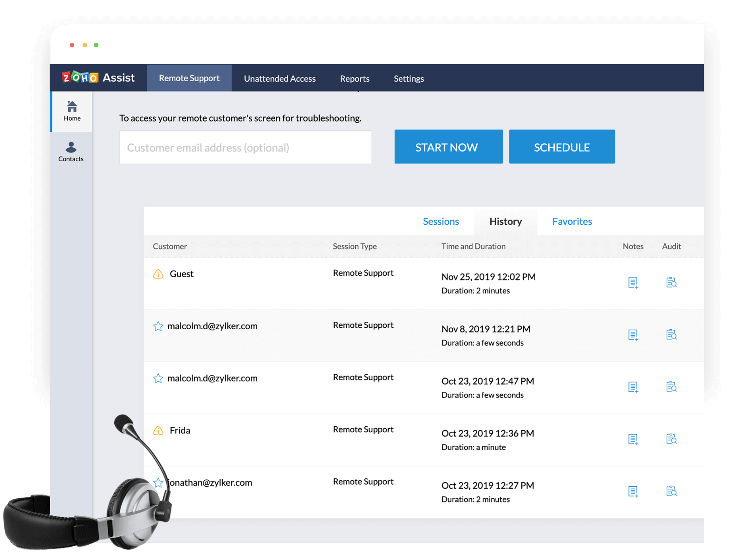Star the jonathan@zylker.com session
The width and height of the screenshot is (740, 560).
(158, 483)
